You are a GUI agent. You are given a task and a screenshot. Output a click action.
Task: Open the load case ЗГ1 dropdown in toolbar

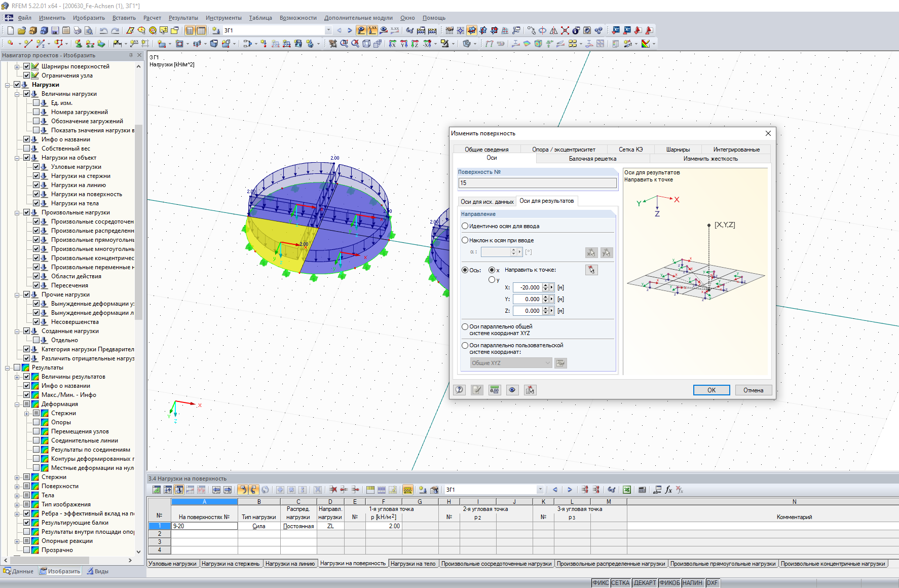[328, 30]
